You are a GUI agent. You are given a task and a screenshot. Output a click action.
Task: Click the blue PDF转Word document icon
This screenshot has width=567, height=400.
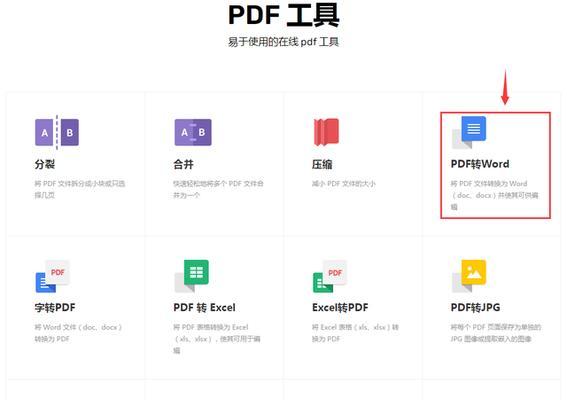click(x=469, y=132)
